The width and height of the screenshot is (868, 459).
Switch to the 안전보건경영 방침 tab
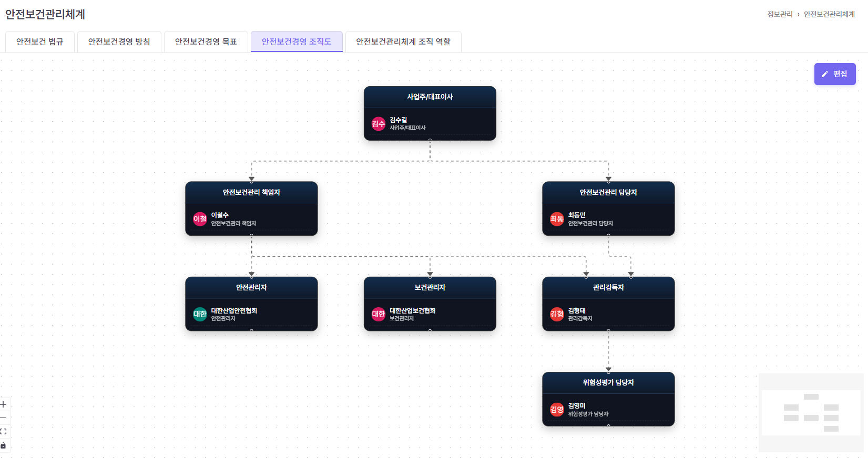tap(119, 41)
